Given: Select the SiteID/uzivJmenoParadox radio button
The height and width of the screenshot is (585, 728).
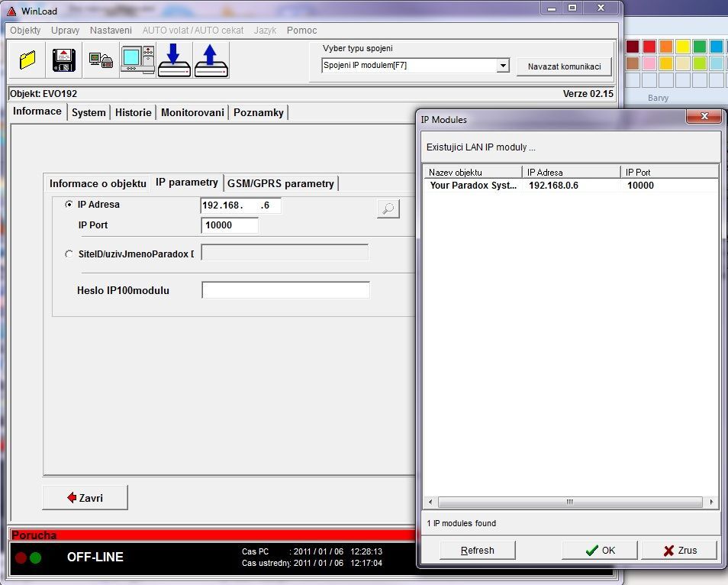Looking at the screenshot, I should 69,254.
